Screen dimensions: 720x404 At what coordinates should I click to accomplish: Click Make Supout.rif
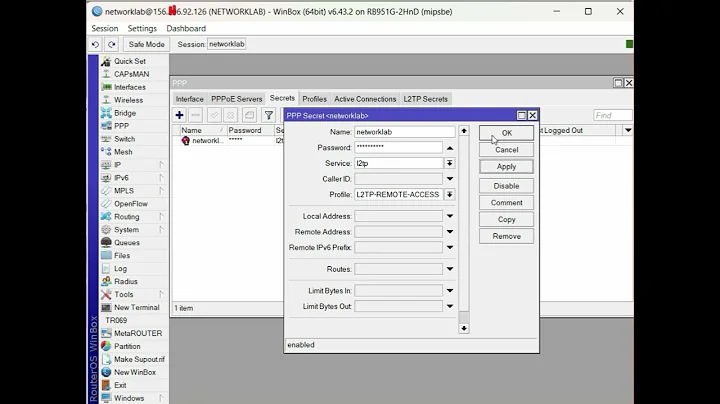[x=139, y=359]
